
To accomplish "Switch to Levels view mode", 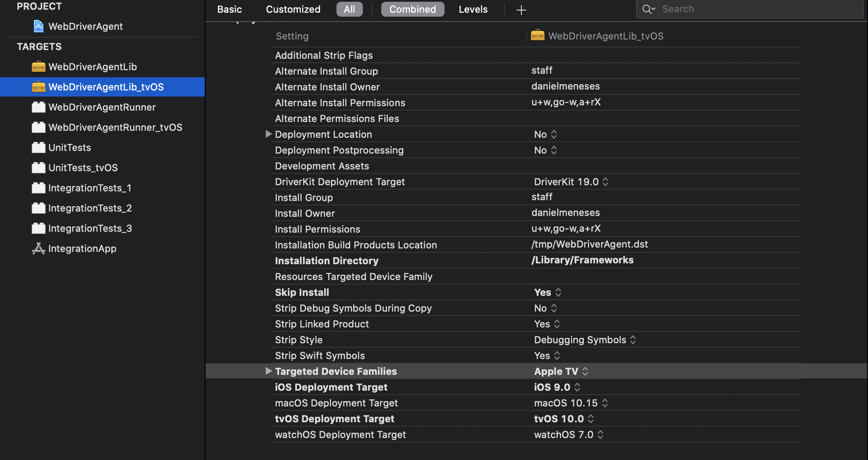I will 473,9.
